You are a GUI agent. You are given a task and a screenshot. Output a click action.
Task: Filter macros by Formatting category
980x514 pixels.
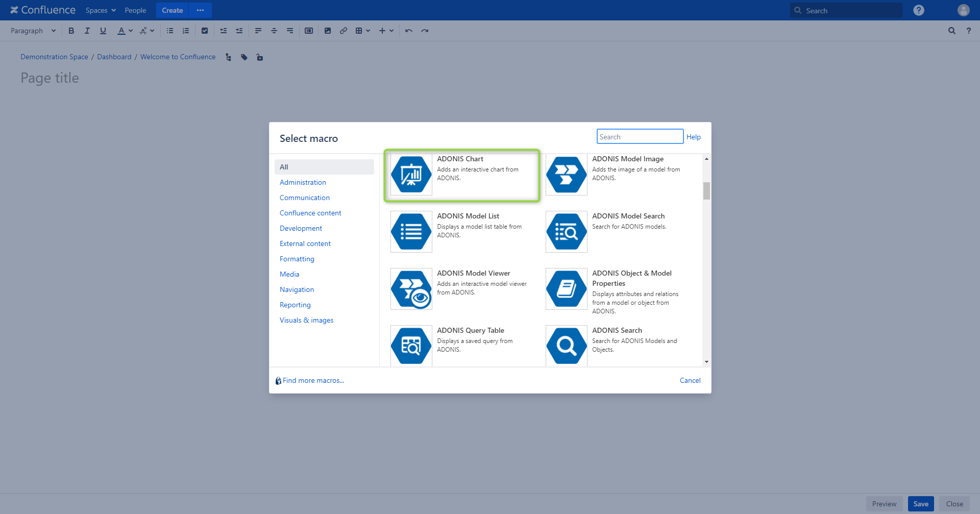[x=297, y=259]
